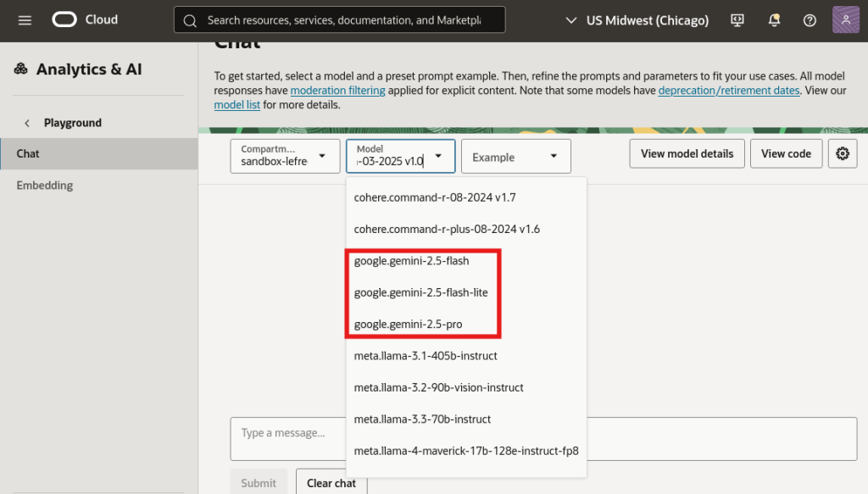Open the Example preset dropdown
The height and width of the screenshot is (494, 868).
pos(516,157)
